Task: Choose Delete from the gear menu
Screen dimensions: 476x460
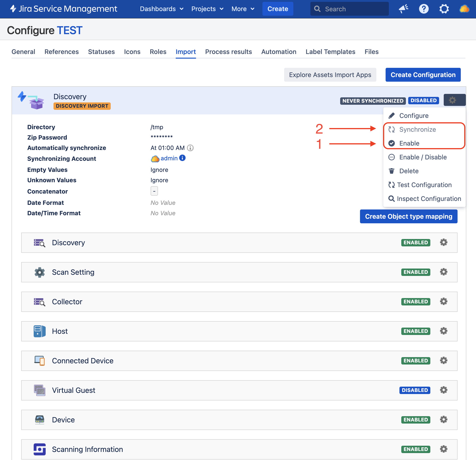Action: click(x=424, y=171)
